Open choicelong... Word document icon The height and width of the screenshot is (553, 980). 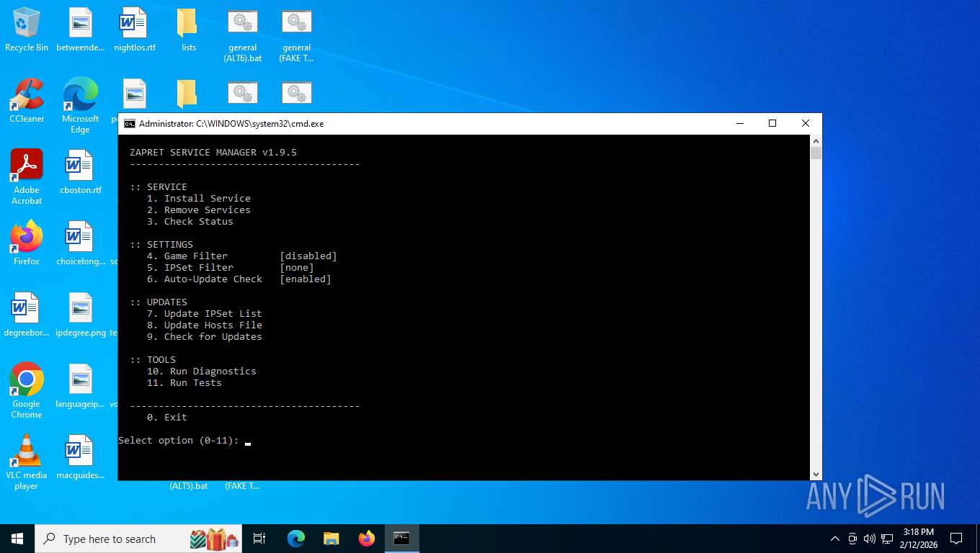point(81,243)
